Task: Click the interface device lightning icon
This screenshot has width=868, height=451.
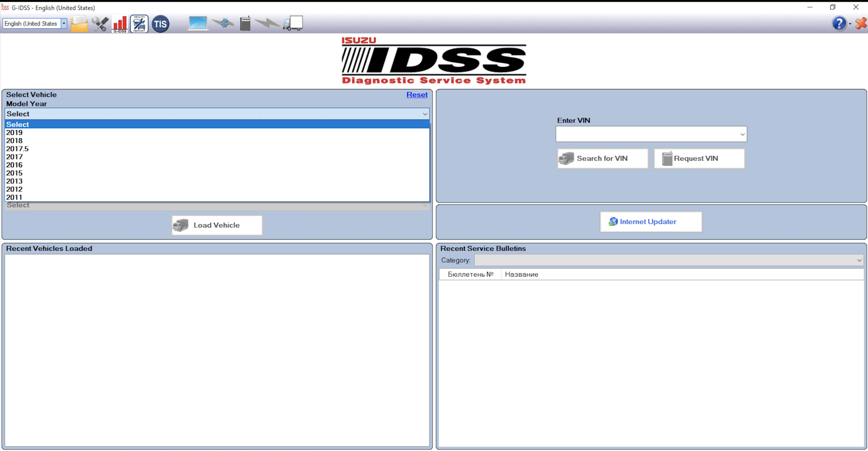Action: click(245, 23)
